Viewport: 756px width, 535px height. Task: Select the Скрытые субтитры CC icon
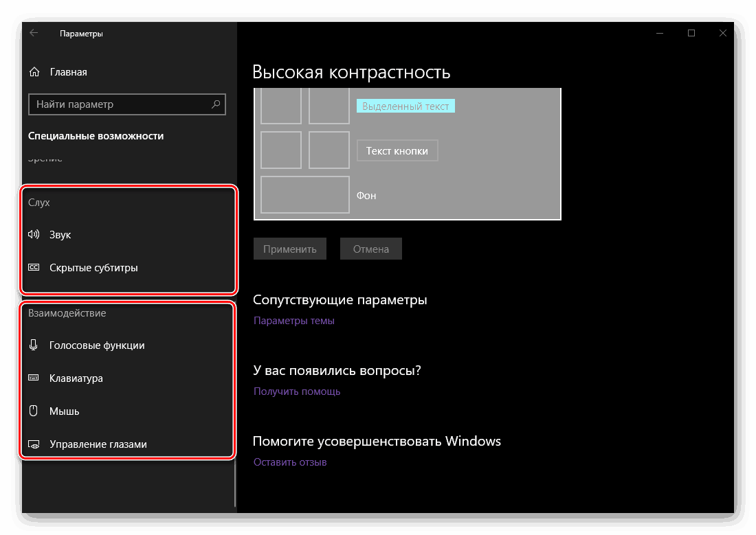click(34, 268)
